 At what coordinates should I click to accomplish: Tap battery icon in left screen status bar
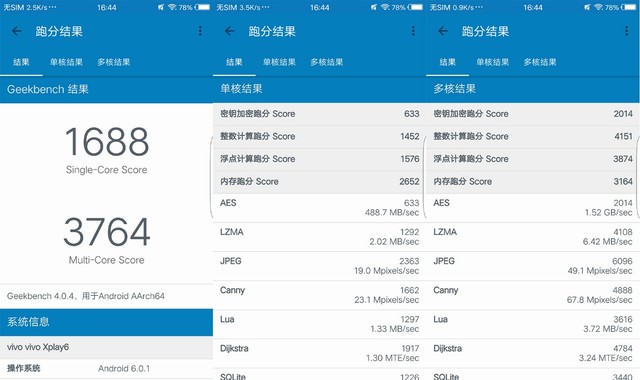(202, 7)
